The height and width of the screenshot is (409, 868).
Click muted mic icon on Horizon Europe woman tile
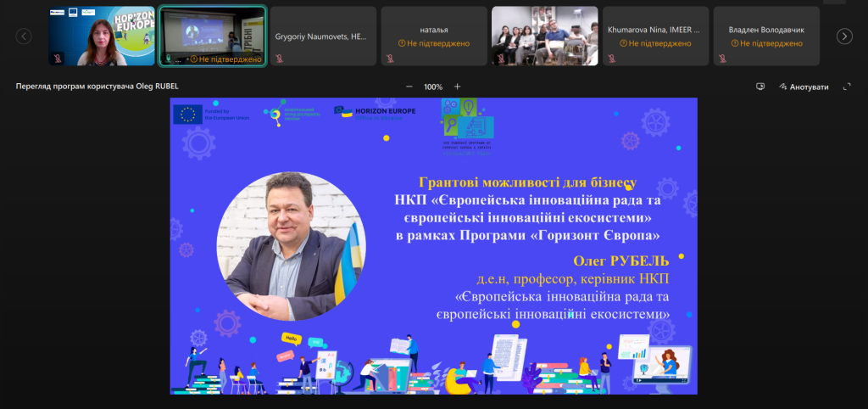[58, 59]
